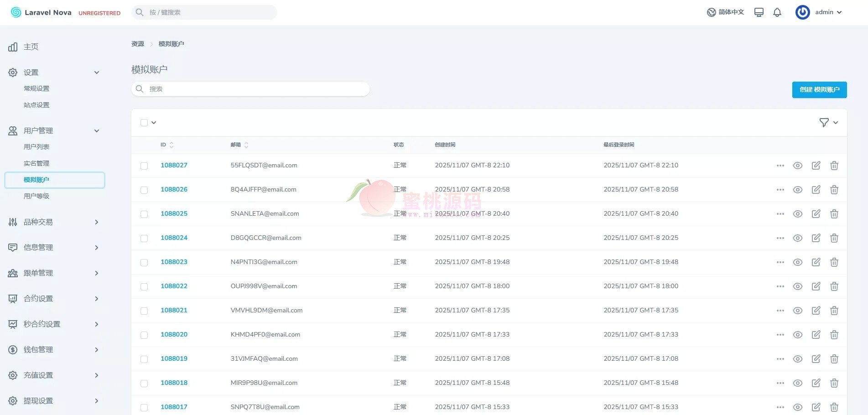Toggle the select-all checkbox in table header

click(144, 123)
